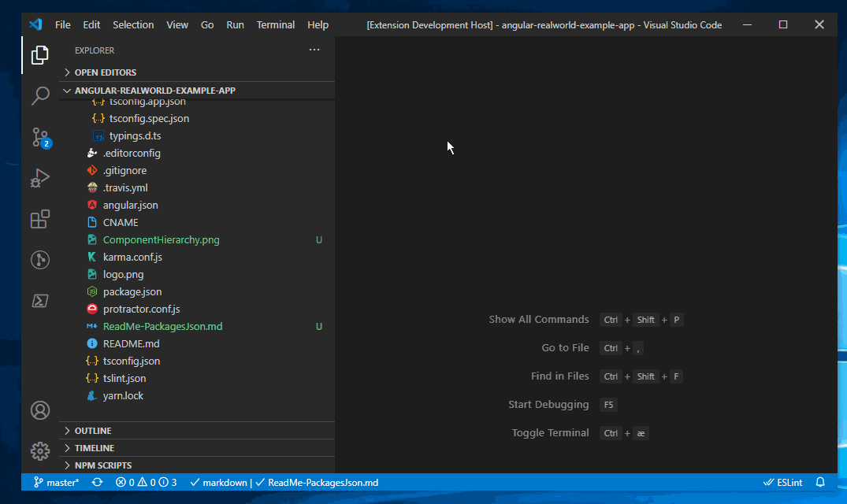
Task: Click the Start Debugging hint text
Action: click(x=548, y=404)
